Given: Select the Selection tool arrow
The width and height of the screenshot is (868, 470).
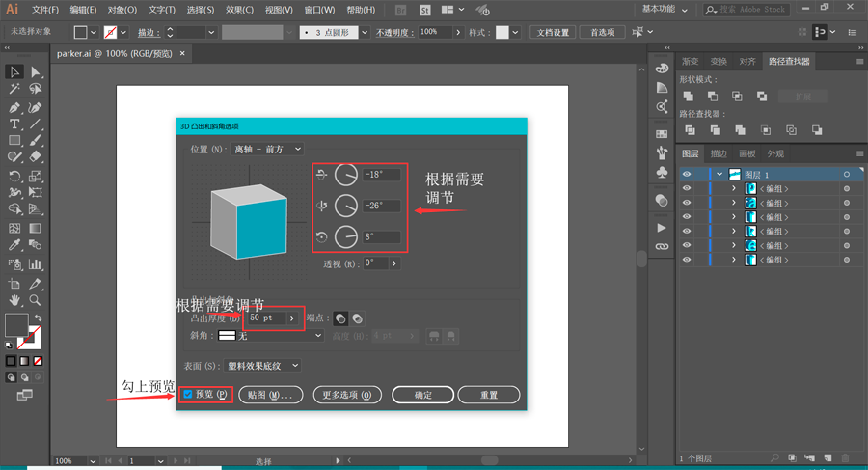Looking at the screenshot, I should click(14, 71).
